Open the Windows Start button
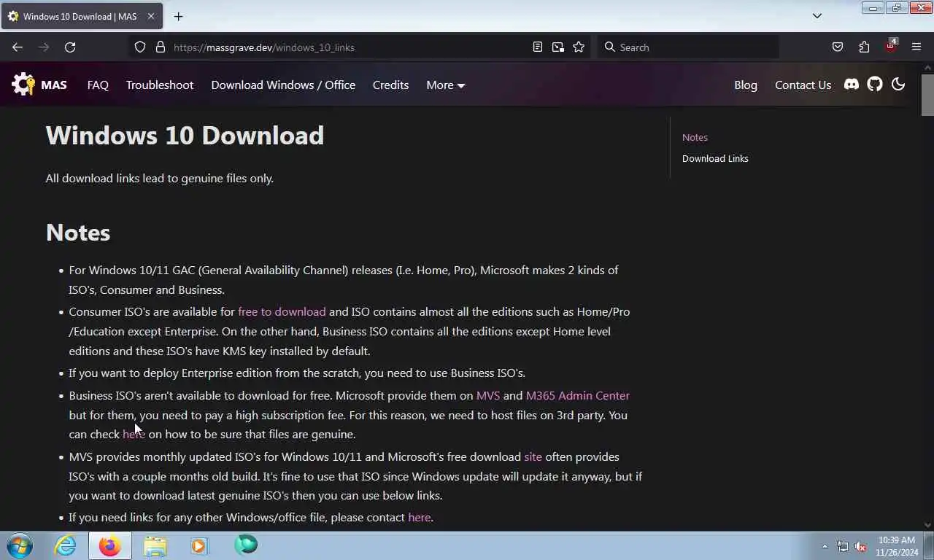Viewport: 934px width, 560px height. coord(20,545)
